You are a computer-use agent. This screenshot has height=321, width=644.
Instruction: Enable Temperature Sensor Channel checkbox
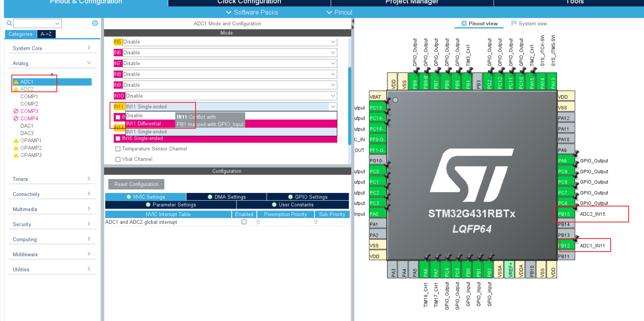point(118,149)
